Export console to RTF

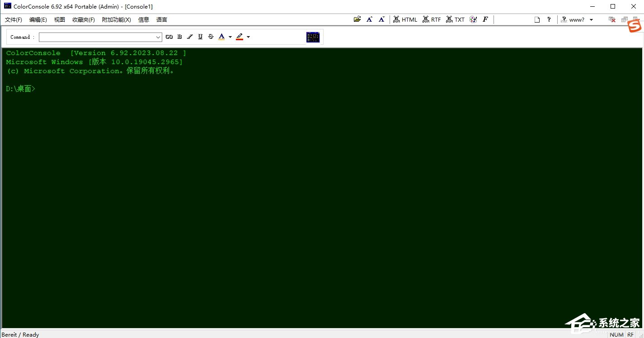coord(432,19)
